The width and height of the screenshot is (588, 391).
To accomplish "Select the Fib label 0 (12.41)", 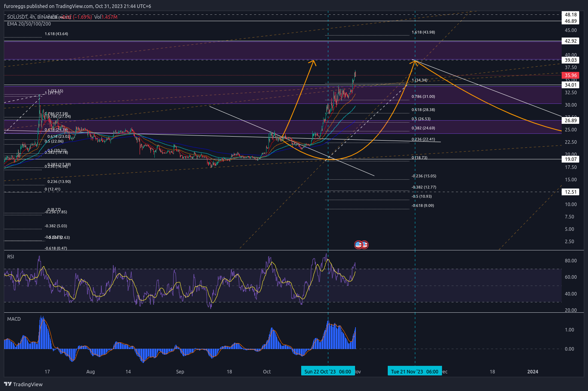I will click(53, 189).
